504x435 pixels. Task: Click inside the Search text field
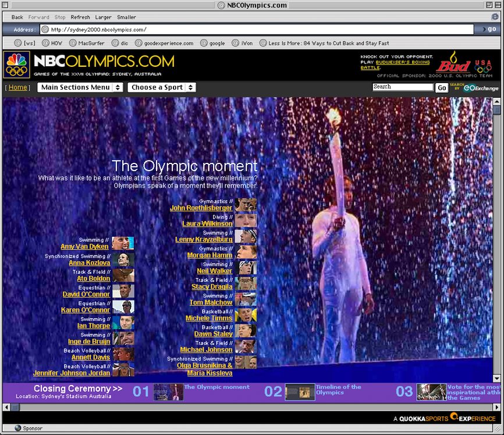click(403, 87)
